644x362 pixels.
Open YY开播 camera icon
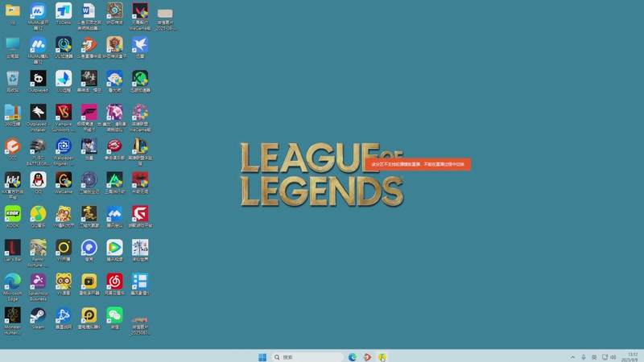[x=64, y=250]
